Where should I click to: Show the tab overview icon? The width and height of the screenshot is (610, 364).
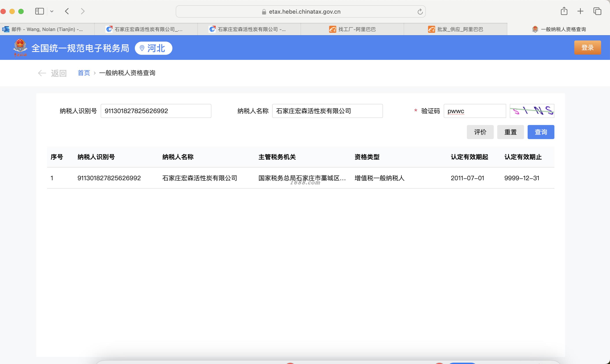click(597, 11)
